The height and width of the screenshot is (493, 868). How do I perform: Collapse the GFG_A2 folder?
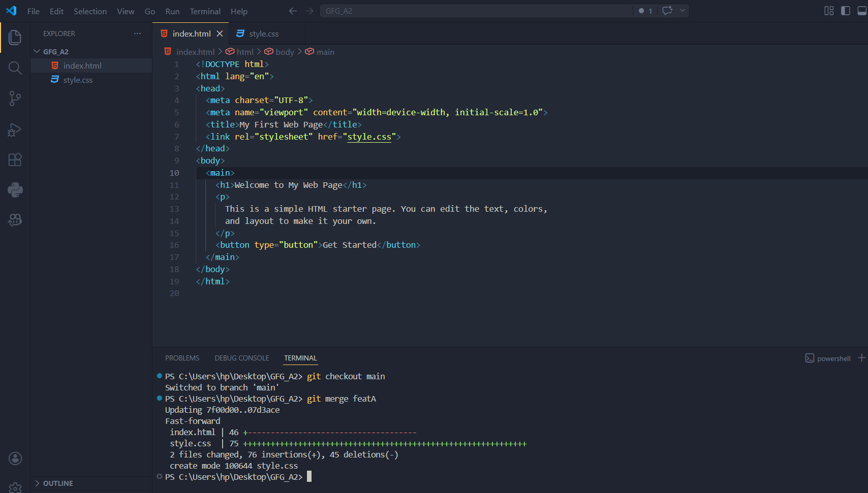coord(56,52)
